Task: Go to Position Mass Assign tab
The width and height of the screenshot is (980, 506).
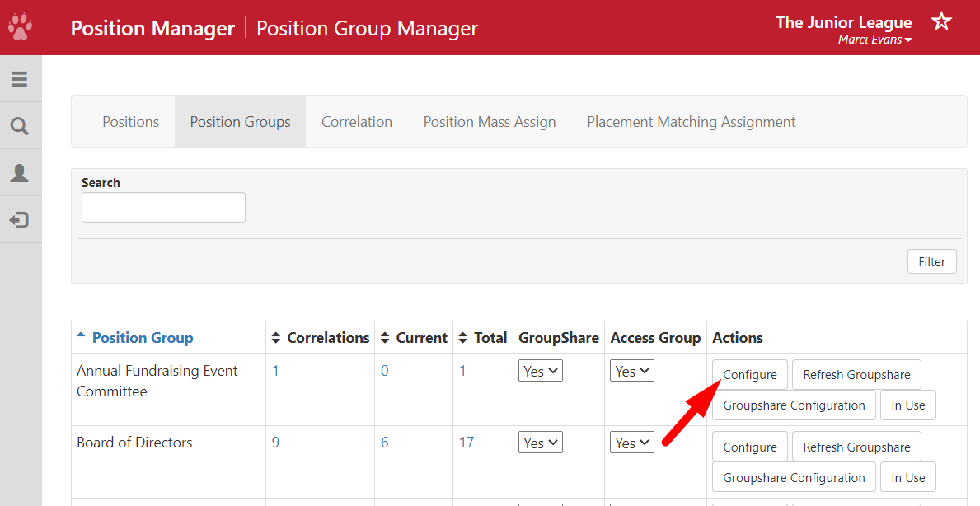Action: 490,122
